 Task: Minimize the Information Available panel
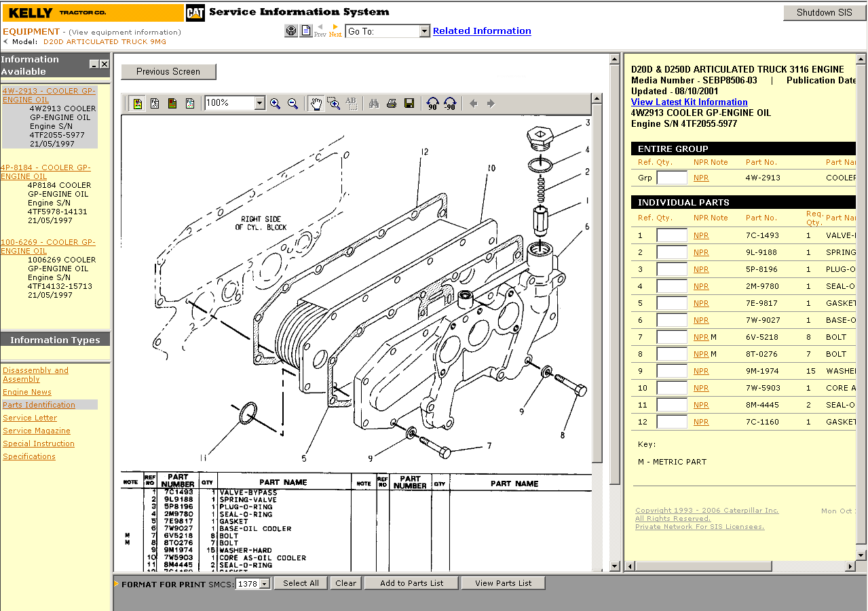pyautogui.click(x=94, y=64)
